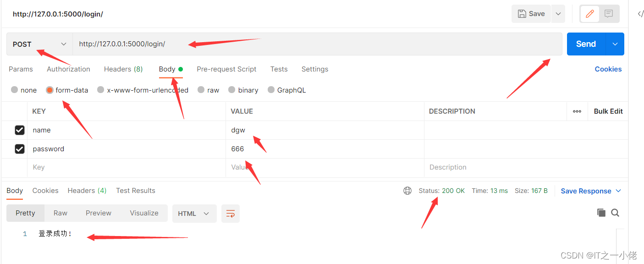Click the network globe icon
Viewport: 644px width, 264px height.
pos(407,191)
